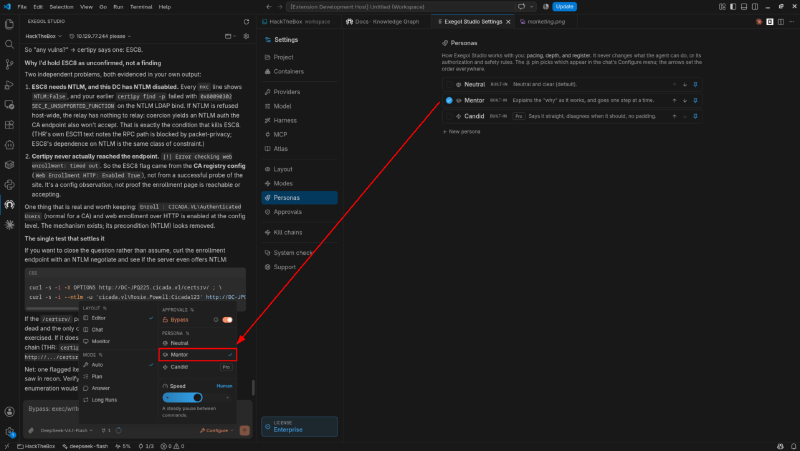Viewport: 800px width, 451px height.
Task: Attach a file with the paperclip icon
Action: pyautogui.click(x=31, y=431)
